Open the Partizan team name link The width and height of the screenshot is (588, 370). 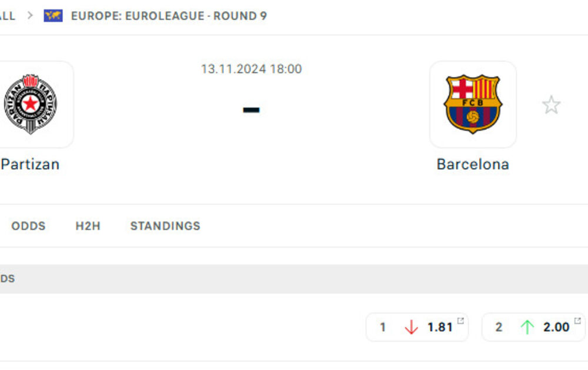(x=30, y=164)
